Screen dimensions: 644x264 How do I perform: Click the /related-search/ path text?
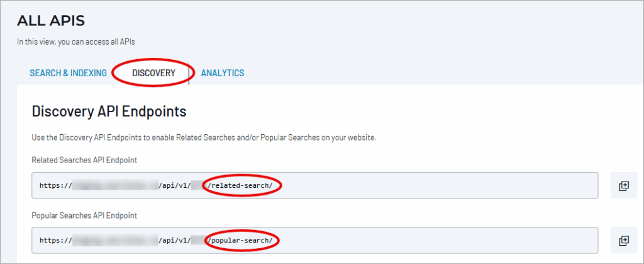tap(244, 186)
